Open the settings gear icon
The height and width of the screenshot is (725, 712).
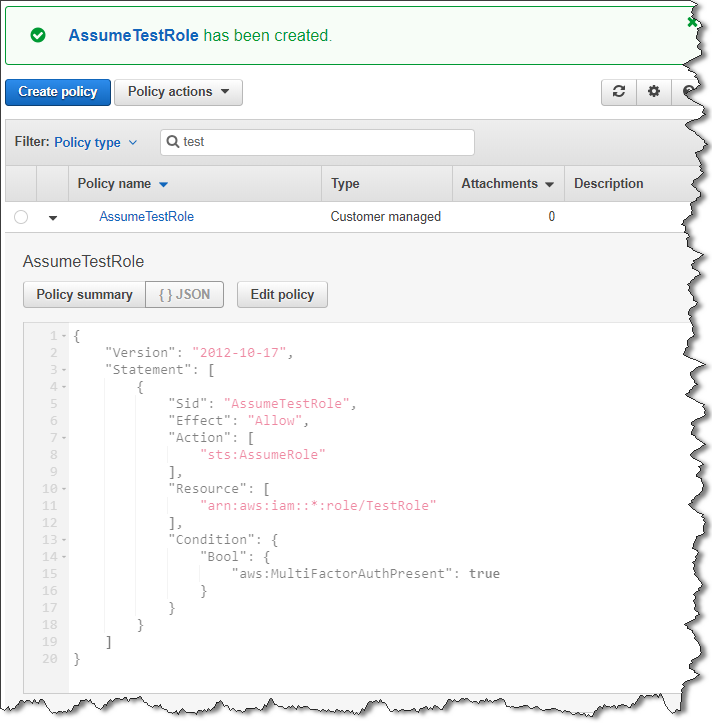(x=653, y=92)
